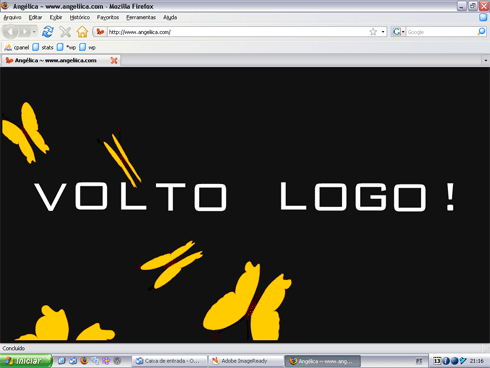Bookmark page with star icon
This screenshot has height=368, width=490.
tap(373, 32)
